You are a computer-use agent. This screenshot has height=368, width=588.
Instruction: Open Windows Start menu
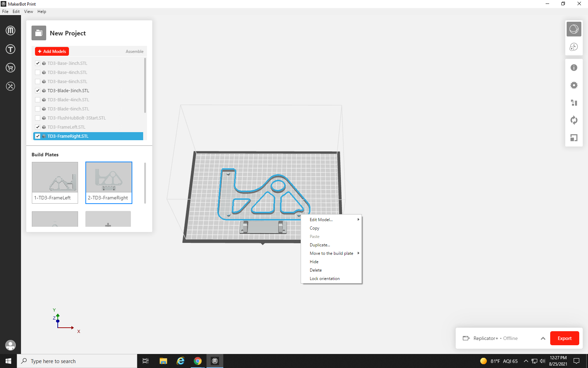pyautogui.click(x=8, y=361)
